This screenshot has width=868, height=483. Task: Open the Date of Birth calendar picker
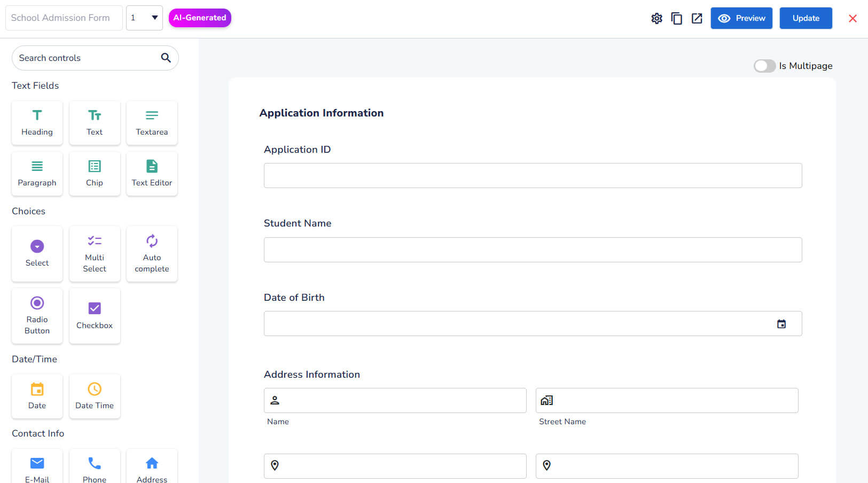pos(781,324)
